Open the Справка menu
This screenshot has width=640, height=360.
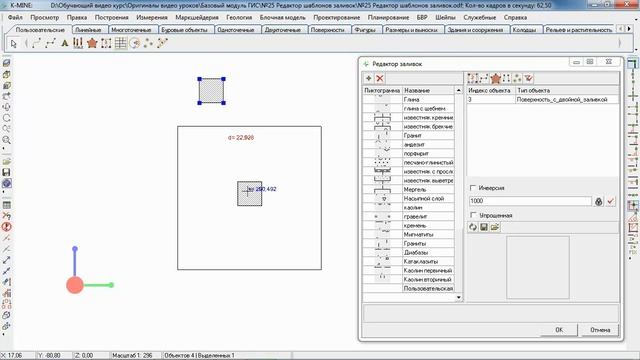515,18
